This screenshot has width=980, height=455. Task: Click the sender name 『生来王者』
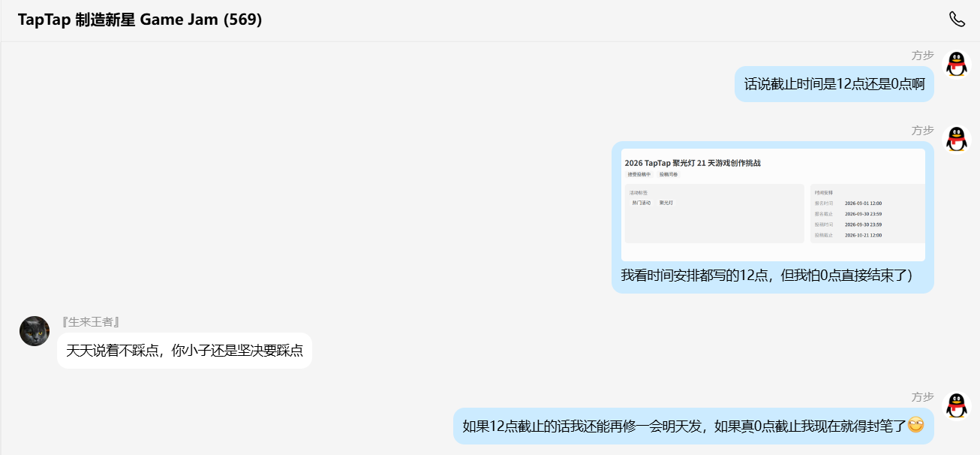coord(91,322)
